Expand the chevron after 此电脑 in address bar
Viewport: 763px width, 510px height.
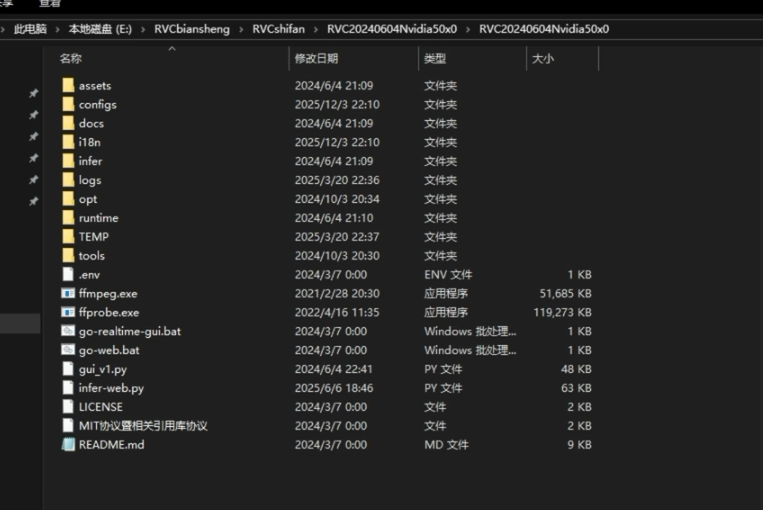57,29
